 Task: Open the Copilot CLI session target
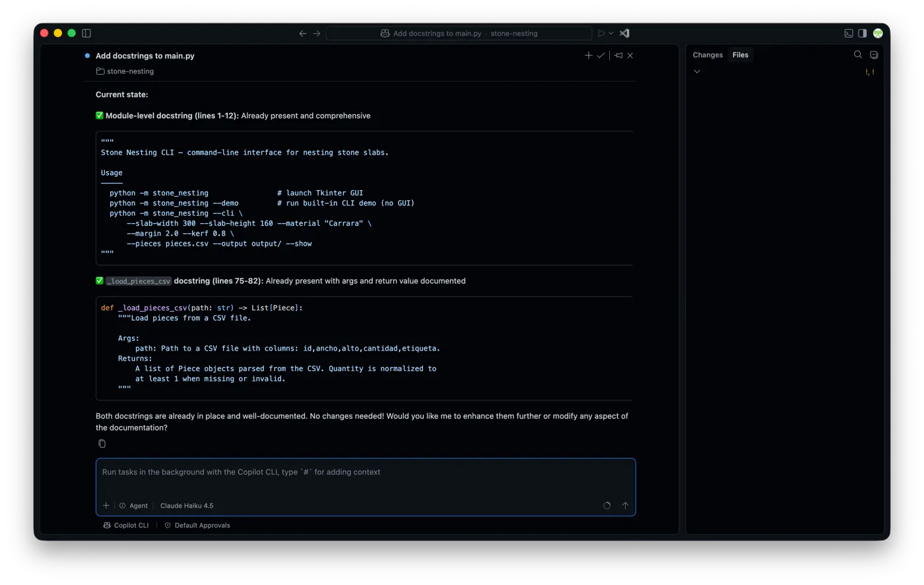pos(125,526)
